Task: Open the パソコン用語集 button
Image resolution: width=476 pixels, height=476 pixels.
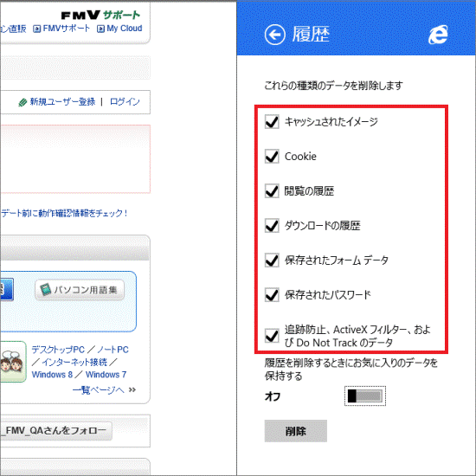Action: point(80,290)
